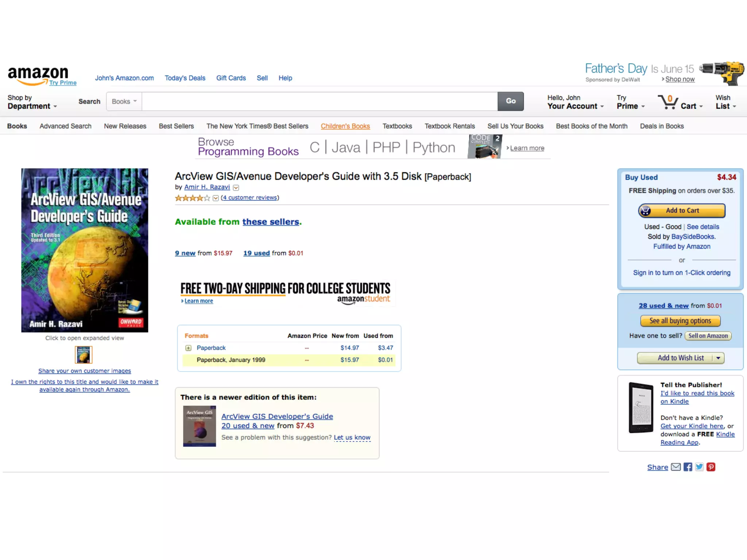Expand the star rating breakdown arrow
This screenshot has height=560, width=747.
tap(216, 198)
